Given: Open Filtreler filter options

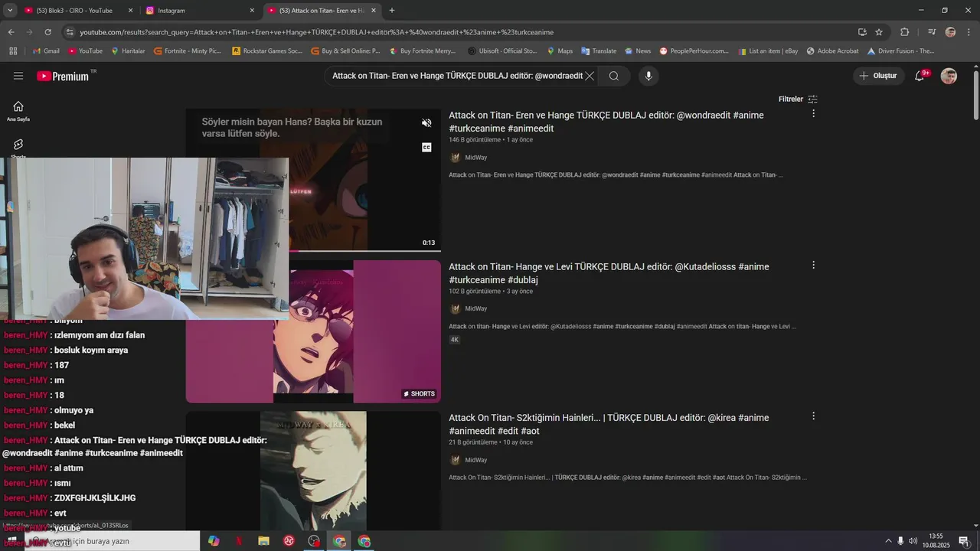Looking at the screenshot, I should [798, 99].
